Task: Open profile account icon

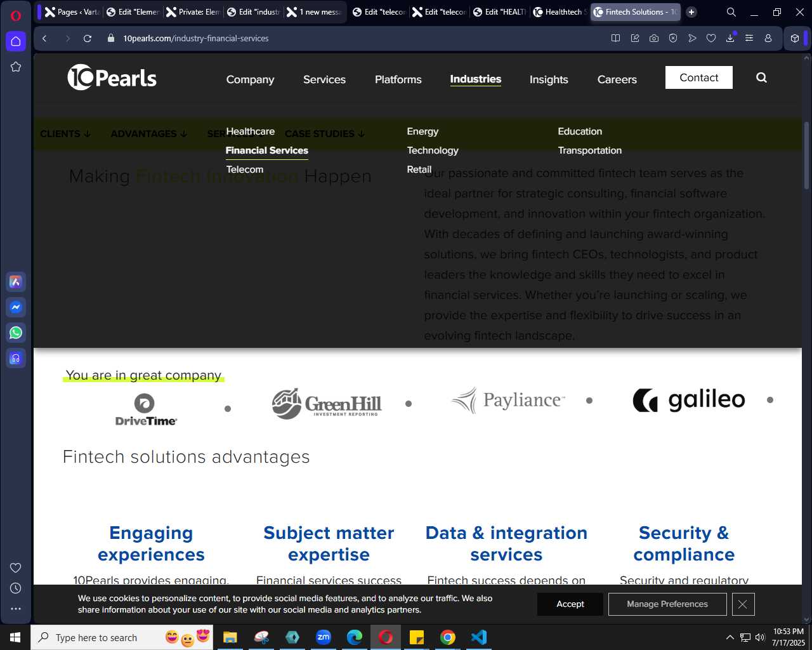Action: click(768, 38)
